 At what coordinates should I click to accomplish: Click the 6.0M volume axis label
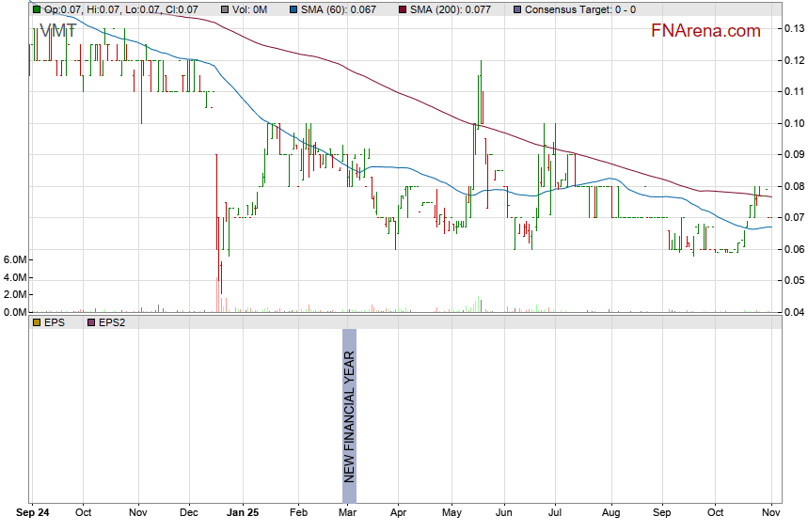pos(15,259)
